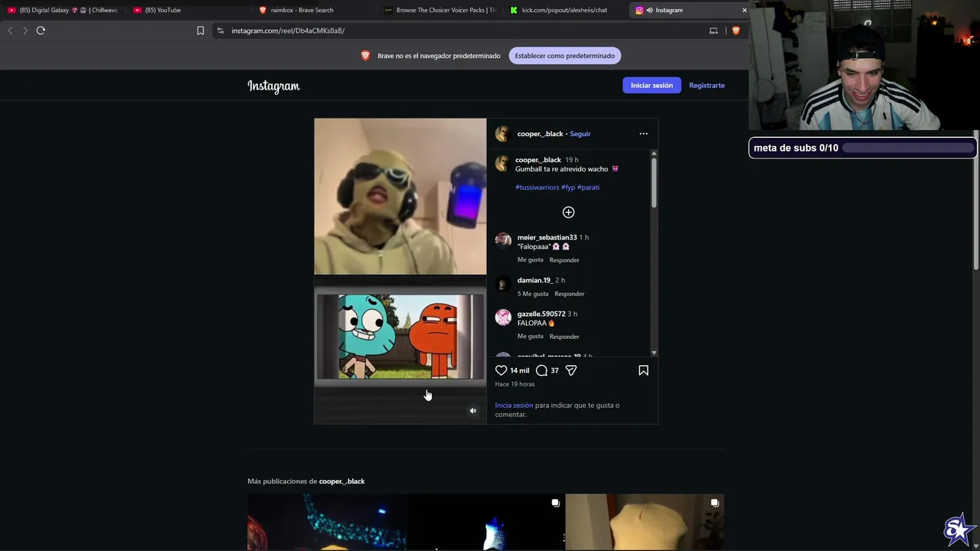Open Brave Shields lion icon in toolbar
The image size is (980, 551).
click(x=736, y=31)
